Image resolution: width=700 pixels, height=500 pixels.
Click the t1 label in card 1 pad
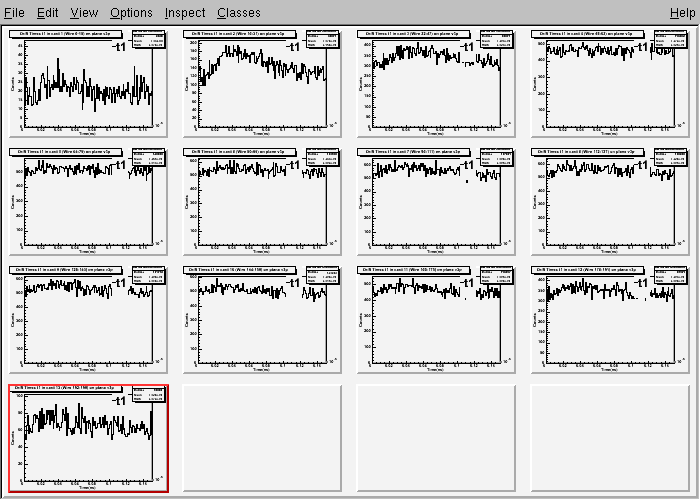(x=119, y=47)
